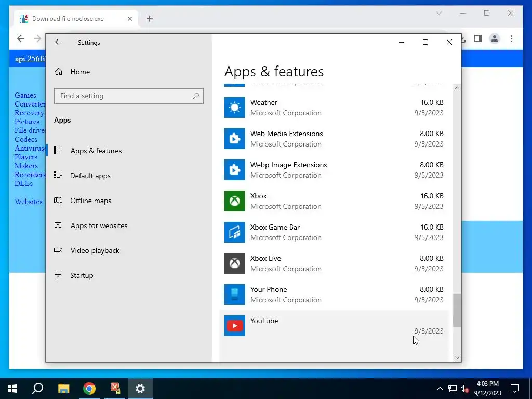Click the Default apps sidebar icon

coord(58,176)
